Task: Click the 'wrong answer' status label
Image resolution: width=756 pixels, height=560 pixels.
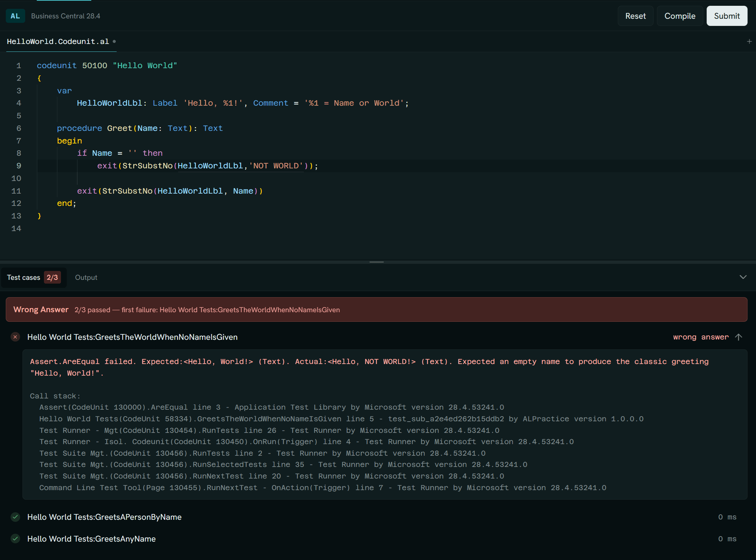Action: click(701, 337)
